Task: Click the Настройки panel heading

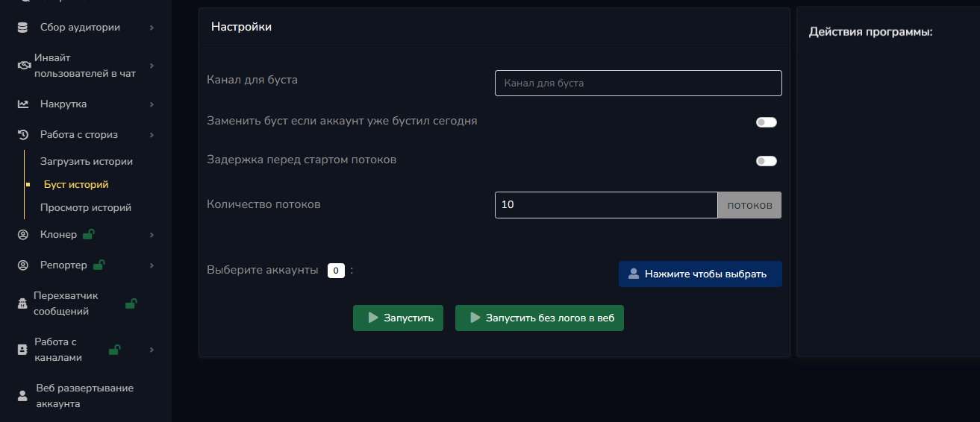Action: [x=241, y=27]
